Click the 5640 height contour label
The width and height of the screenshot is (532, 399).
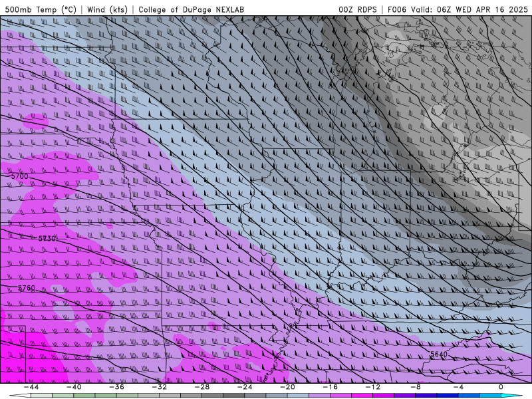[439, 354]
